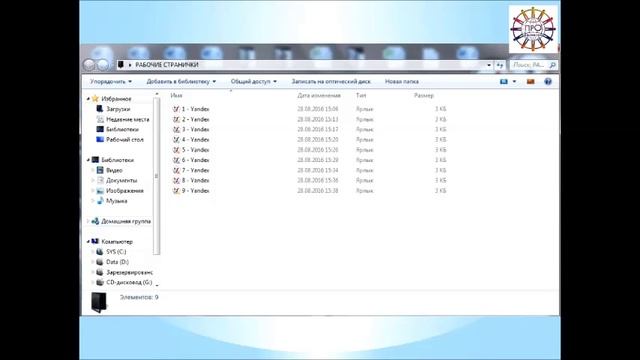Sort by the Размер column header
This screenshot has width=640, height=360.
[424, 96]
